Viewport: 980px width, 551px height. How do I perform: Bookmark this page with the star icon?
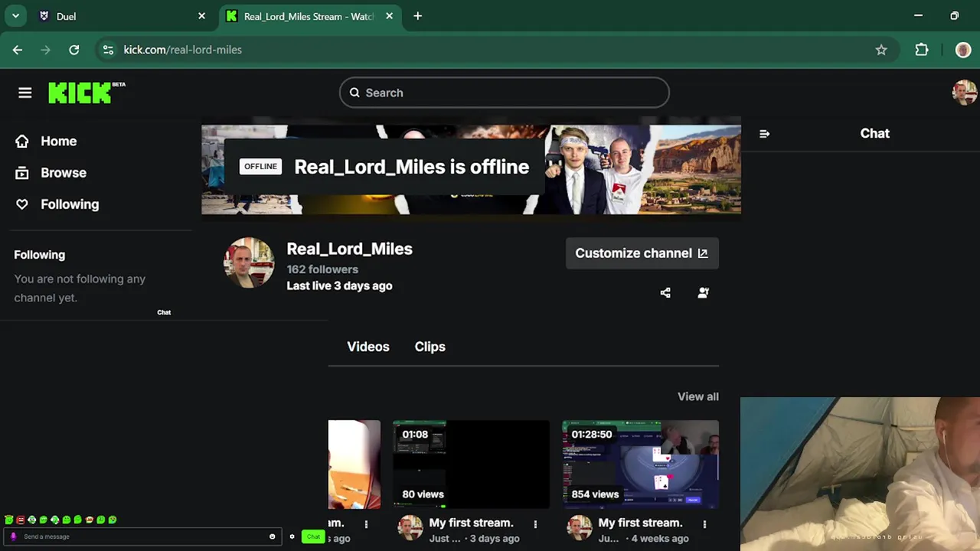coord(881,50)
